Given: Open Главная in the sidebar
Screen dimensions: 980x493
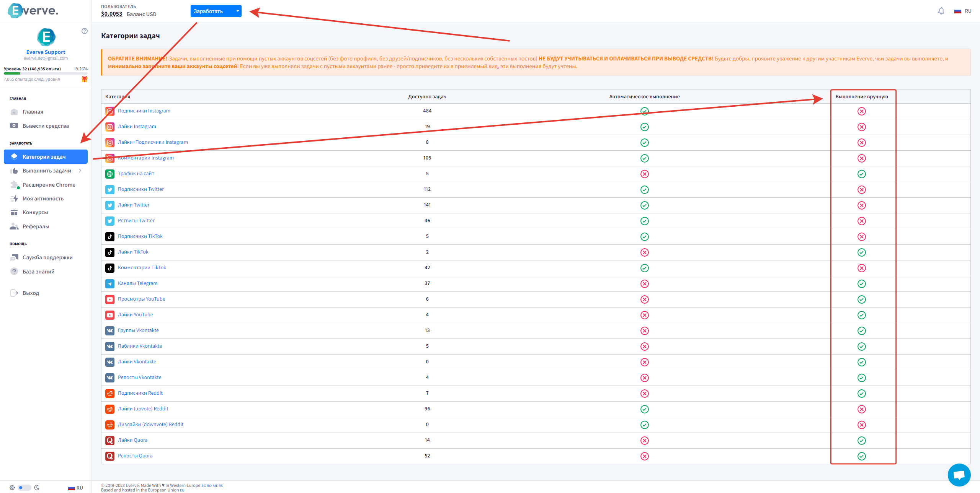Looking at the screenshot, I should (46, 112).
